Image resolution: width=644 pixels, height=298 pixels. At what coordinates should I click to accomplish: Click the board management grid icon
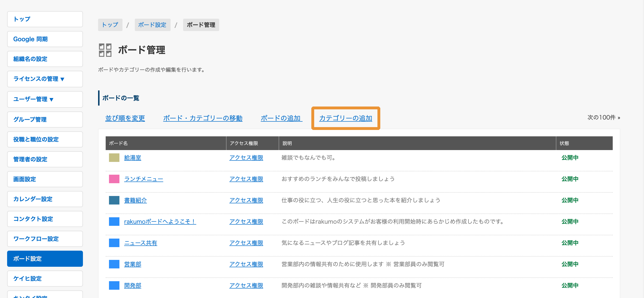point(105,50)
